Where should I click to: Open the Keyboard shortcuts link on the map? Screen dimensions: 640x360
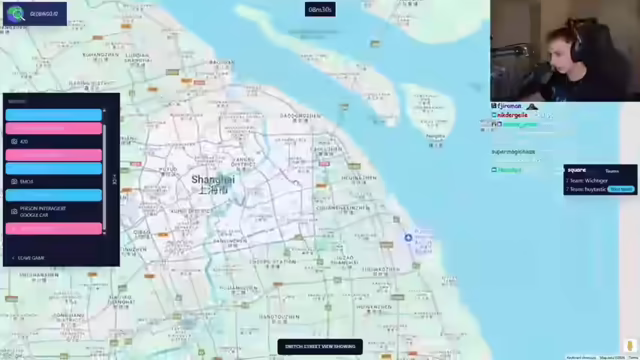(581, 358)
